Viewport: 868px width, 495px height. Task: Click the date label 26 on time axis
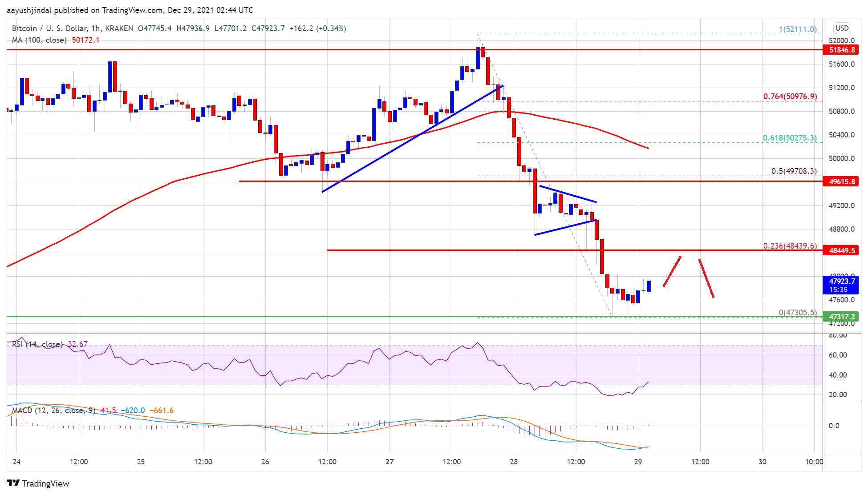265,462
